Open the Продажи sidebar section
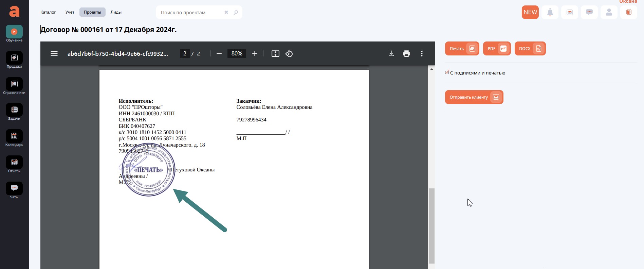Image resolution: width=644 pixels, height=269 pixels. pyautogui.click(x=14, y=58)
